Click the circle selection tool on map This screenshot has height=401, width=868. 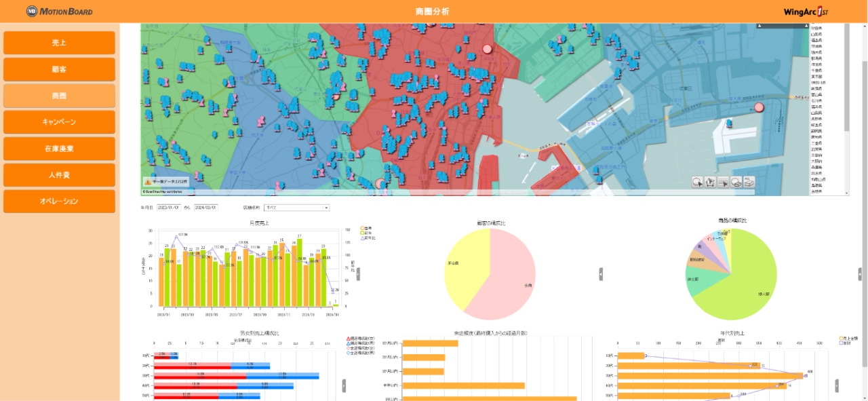(696, 182)
